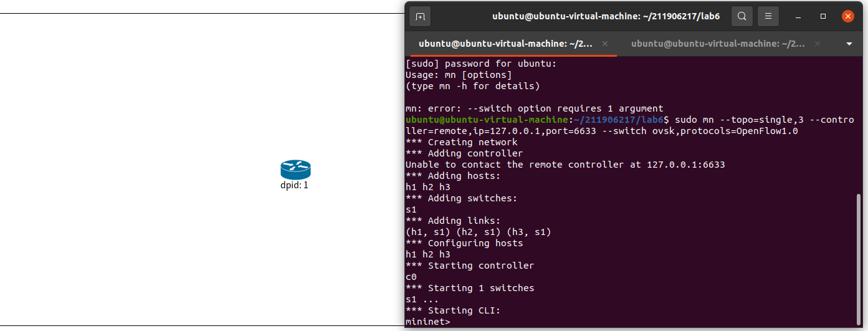Open the terminal hamburger menu
868x331 pixels.
click(x=768, y=16)
